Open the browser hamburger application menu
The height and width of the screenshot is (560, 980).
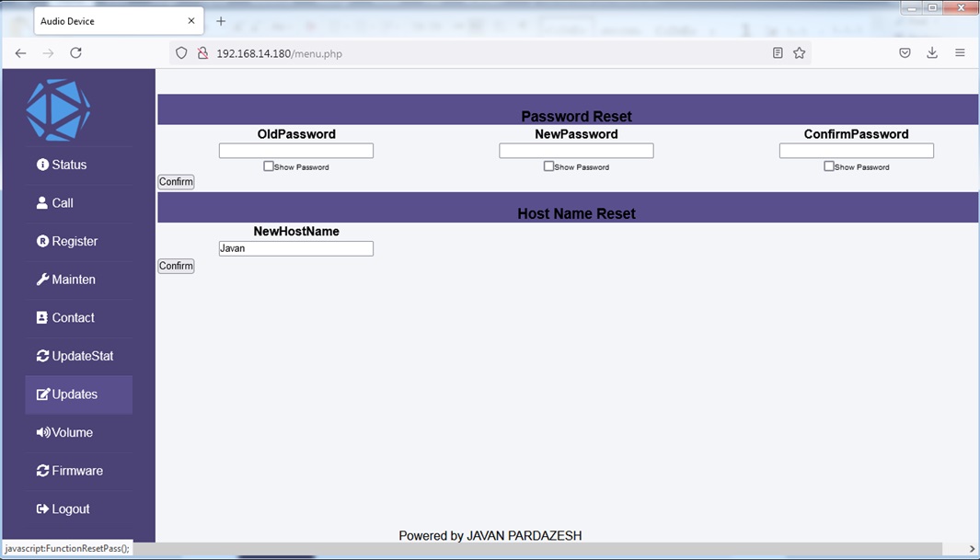pos(960,53)
